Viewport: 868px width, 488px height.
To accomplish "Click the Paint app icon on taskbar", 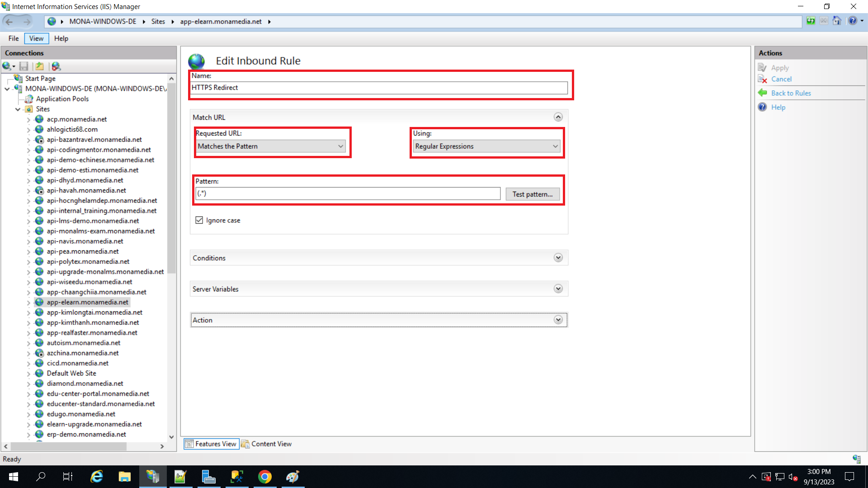I will (x=292, y=477).
